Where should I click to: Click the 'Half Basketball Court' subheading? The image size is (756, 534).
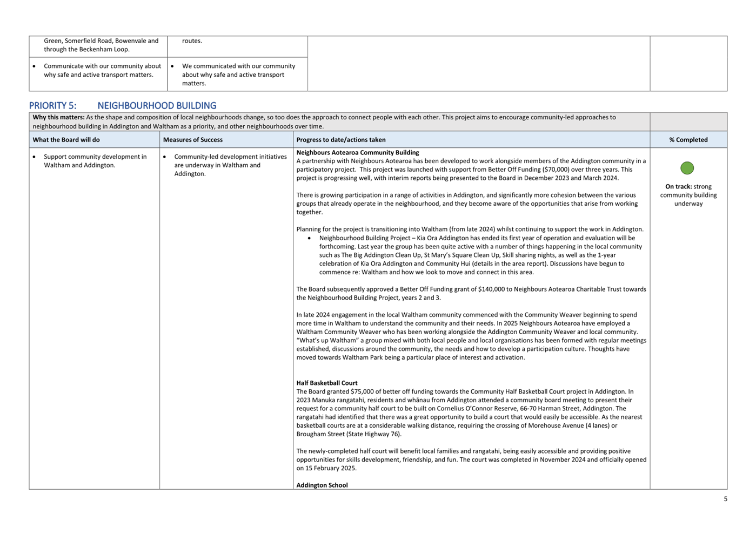(326, 383)
